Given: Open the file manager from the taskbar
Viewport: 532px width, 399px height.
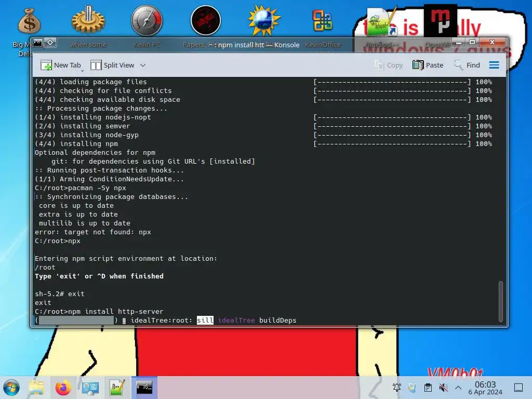Looking at the screenshot, I should point(37,388).
